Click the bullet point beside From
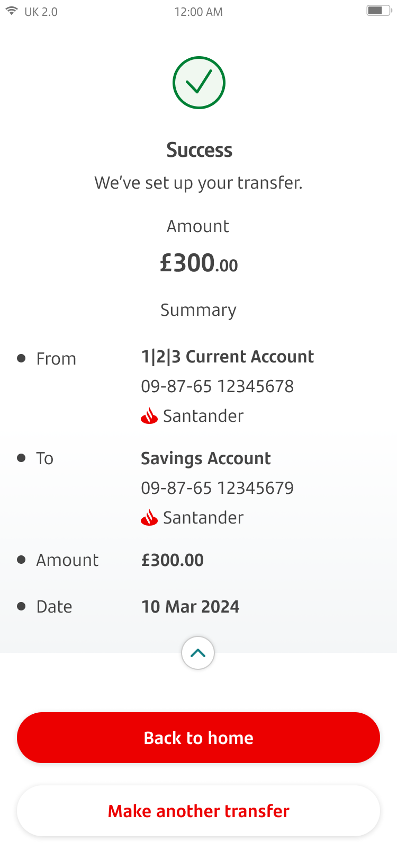Screen dimensions: 397x868 21,358
